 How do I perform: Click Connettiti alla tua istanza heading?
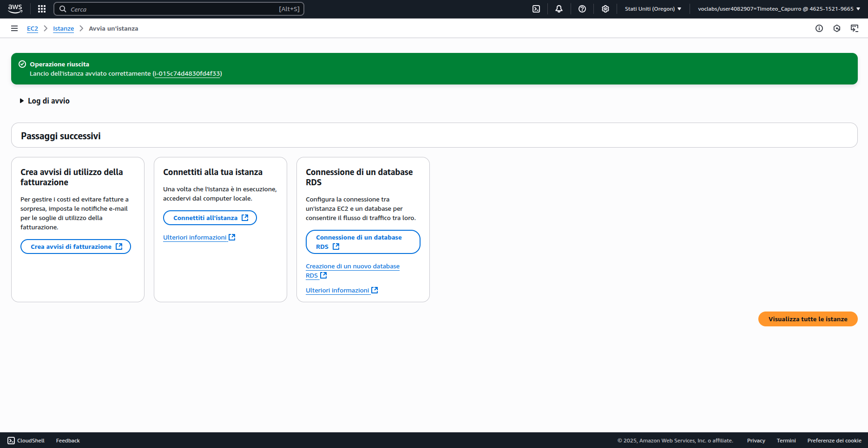tap(213, 172)
